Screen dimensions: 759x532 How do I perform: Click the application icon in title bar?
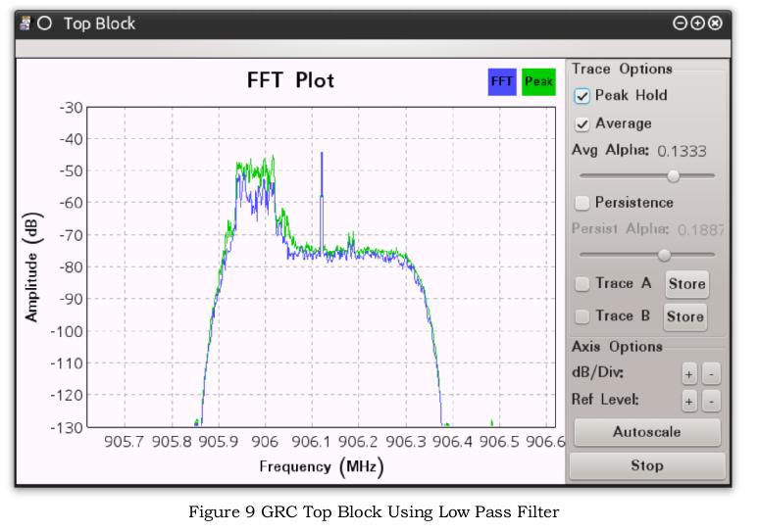coord(25,23)
